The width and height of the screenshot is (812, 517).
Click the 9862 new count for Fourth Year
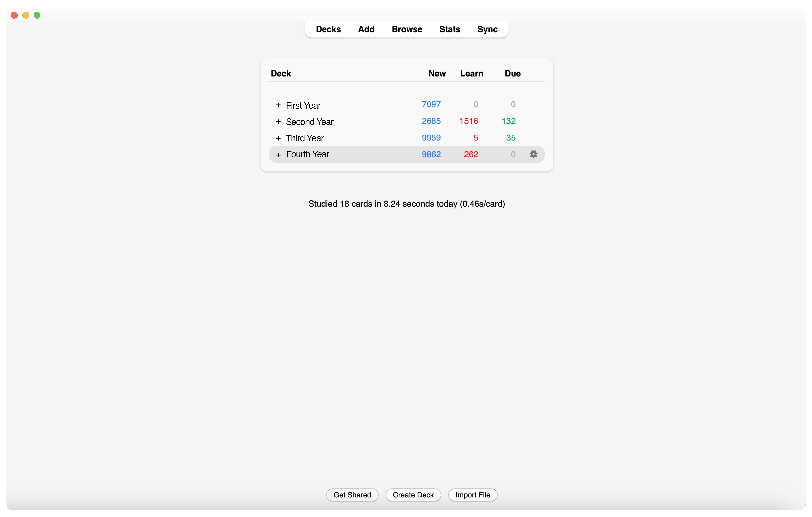[431, 154]
